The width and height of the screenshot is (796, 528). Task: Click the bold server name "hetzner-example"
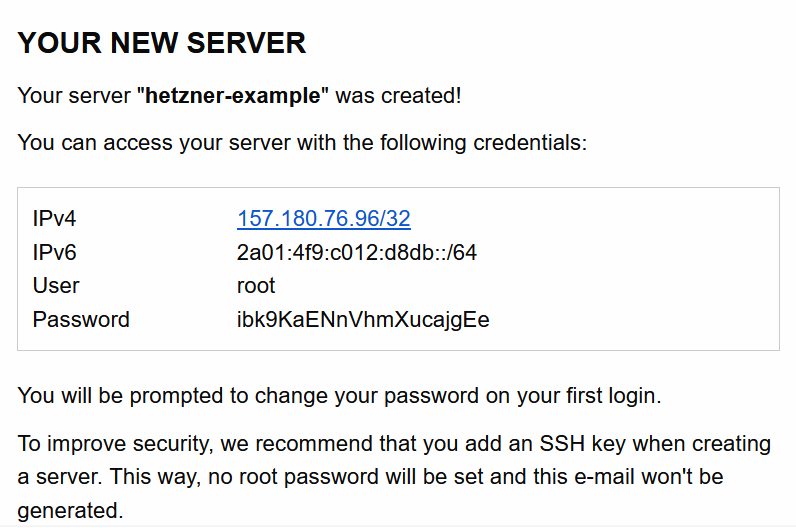[x=237, y=97]
